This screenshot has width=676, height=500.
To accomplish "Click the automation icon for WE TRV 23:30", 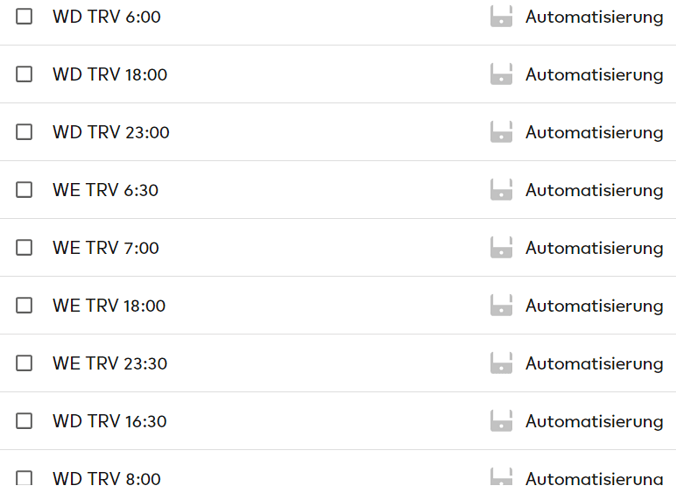I will pyautogui.click(x=501, y=363).
